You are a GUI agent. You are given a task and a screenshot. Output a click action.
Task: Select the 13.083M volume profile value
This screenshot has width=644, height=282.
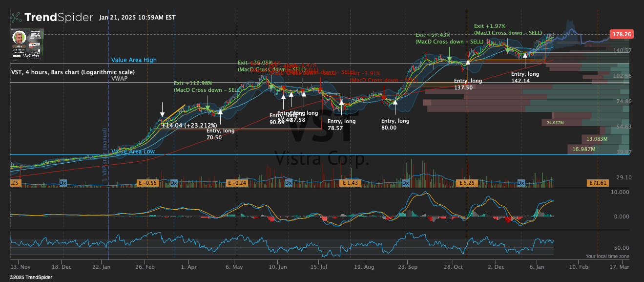pos(596,139)
